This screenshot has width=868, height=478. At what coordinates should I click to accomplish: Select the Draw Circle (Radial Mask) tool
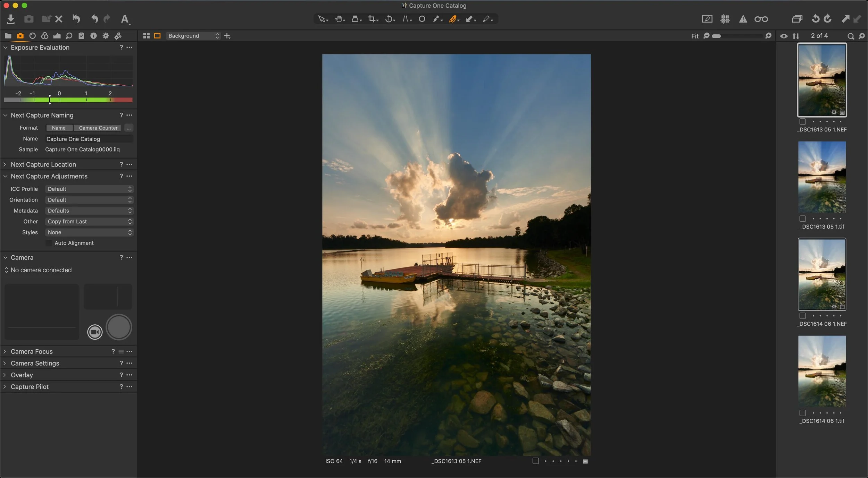point(422,19)
